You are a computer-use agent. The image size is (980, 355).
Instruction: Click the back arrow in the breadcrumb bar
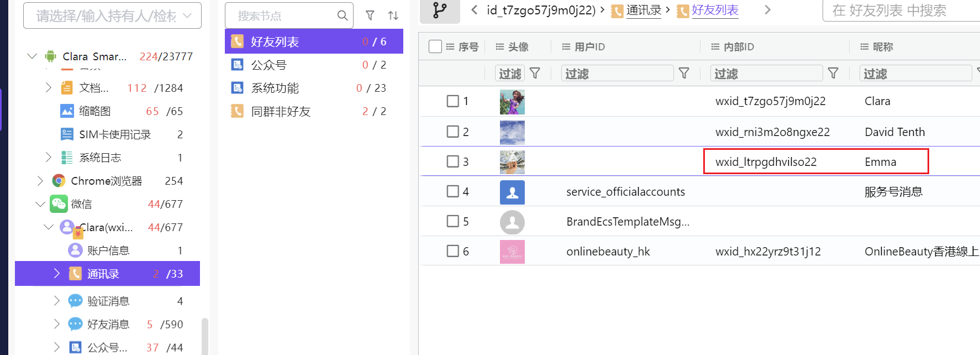pos(474,10)
